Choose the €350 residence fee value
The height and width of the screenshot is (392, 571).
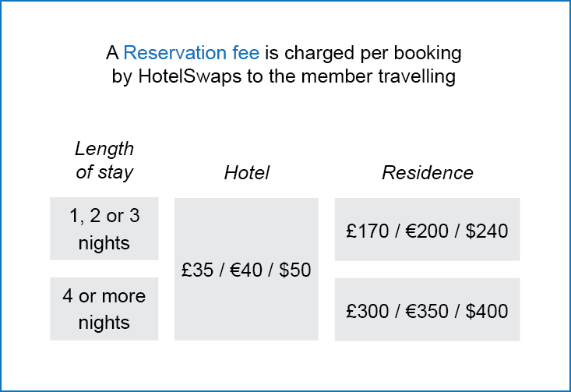tap(427, 311)
